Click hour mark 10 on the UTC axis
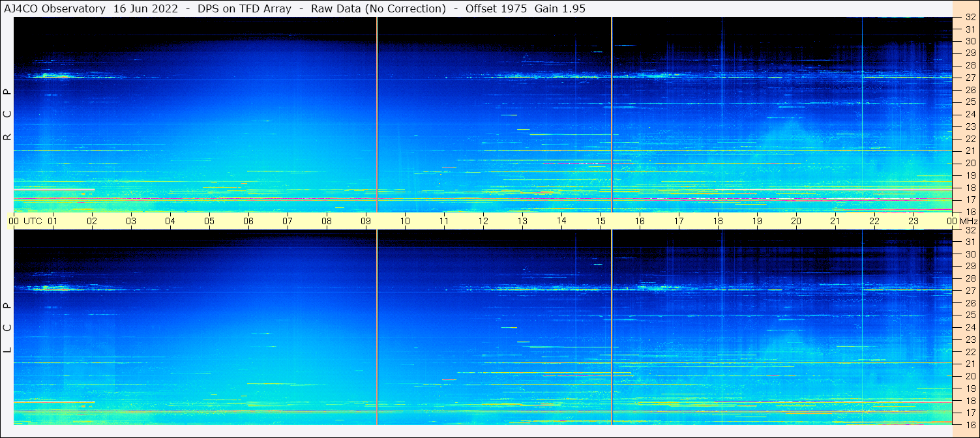Screen dimensions: 980x438 [405, 221]
